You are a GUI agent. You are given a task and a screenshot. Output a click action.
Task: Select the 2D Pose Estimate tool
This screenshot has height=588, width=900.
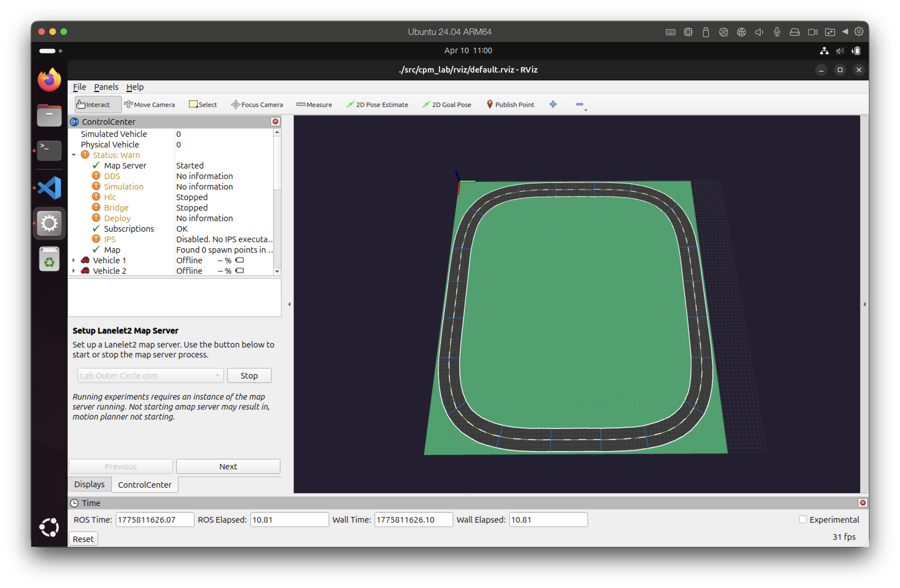[x=377, y=104]
